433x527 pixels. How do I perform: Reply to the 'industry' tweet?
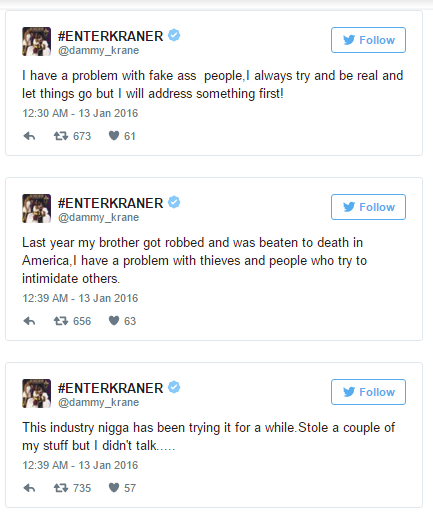click(x=29, y=488)
